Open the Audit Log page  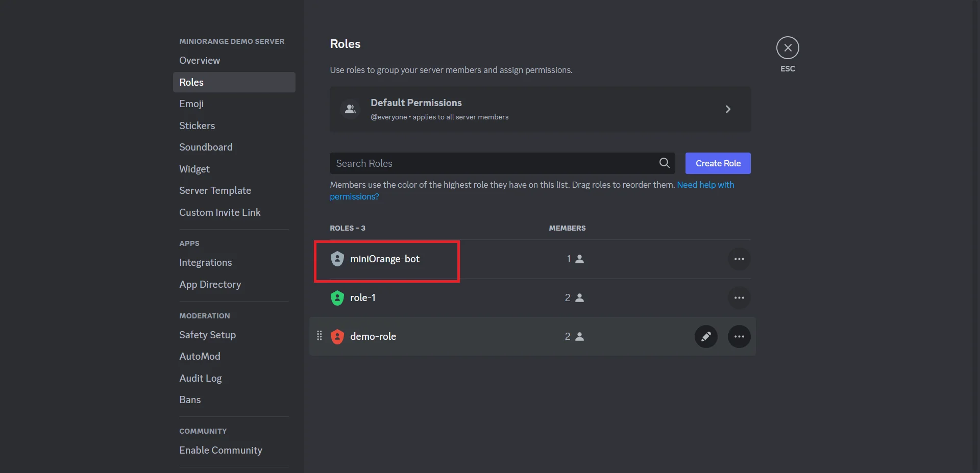coord(200,378)
